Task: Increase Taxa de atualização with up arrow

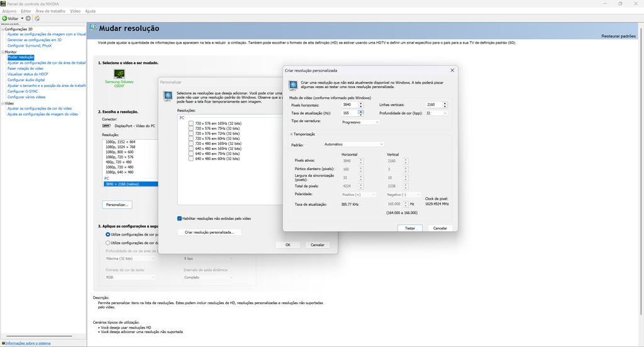Action: (x=361, y=111)
